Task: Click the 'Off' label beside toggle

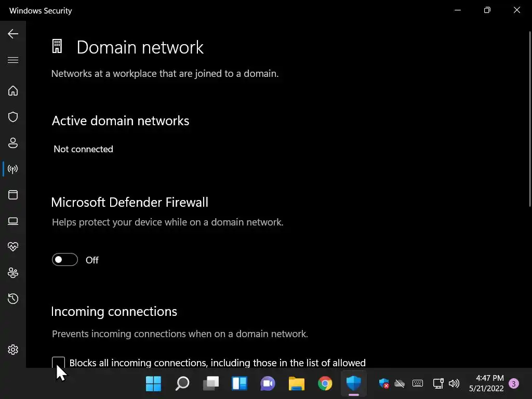Action: point(92,260)
